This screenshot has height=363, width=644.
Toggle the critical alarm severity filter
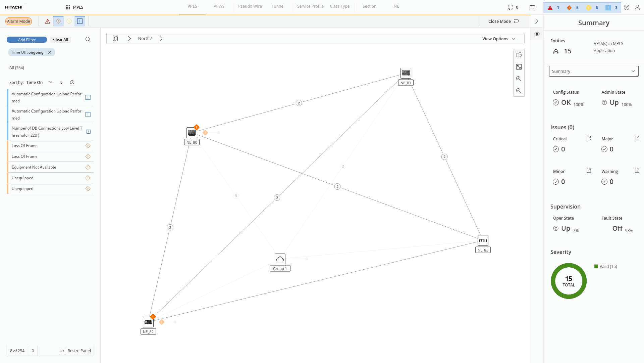[48, 21]
